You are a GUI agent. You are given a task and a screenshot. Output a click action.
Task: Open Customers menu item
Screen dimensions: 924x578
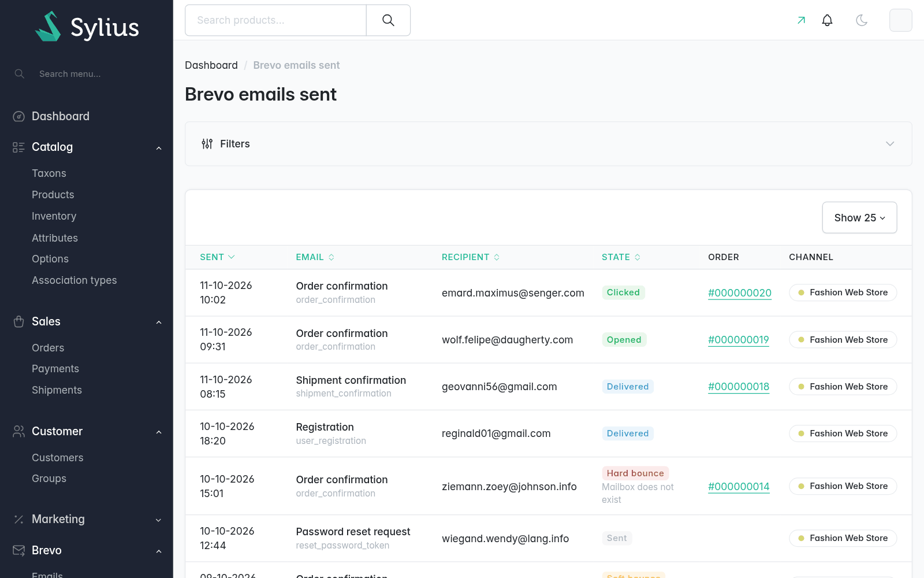58,458
